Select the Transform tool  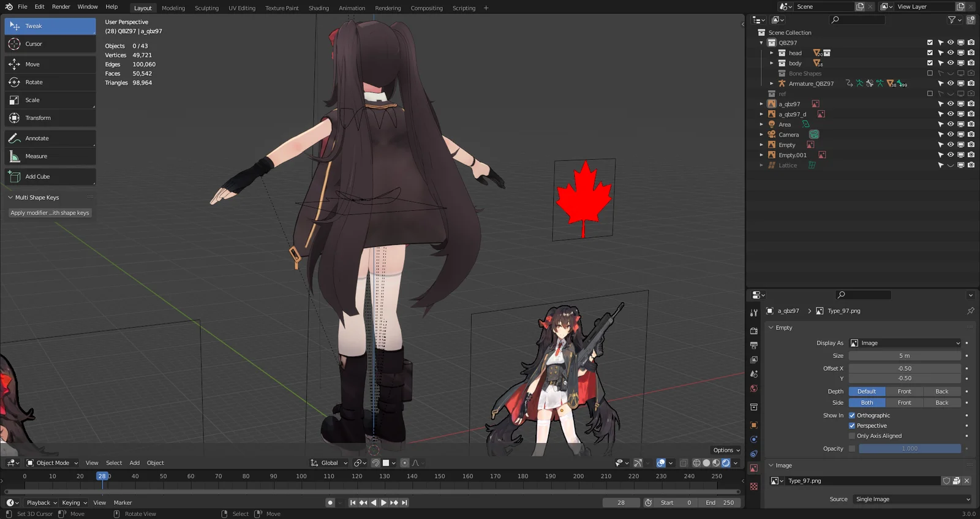[50, 118]
